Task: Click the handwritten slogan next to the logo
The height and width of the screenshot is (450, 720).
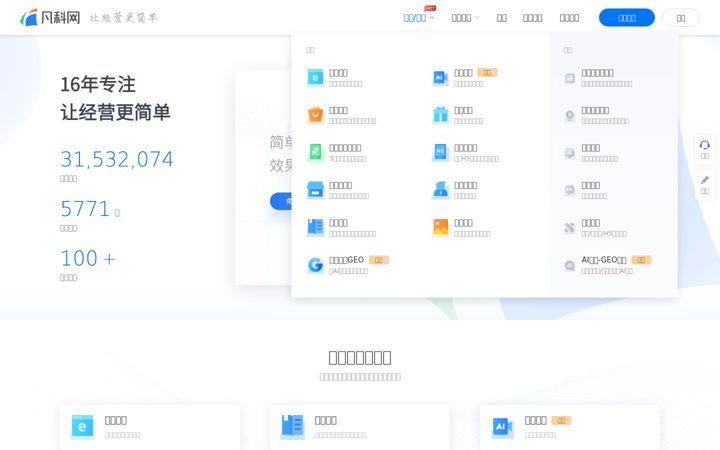Action: (124, 17)
